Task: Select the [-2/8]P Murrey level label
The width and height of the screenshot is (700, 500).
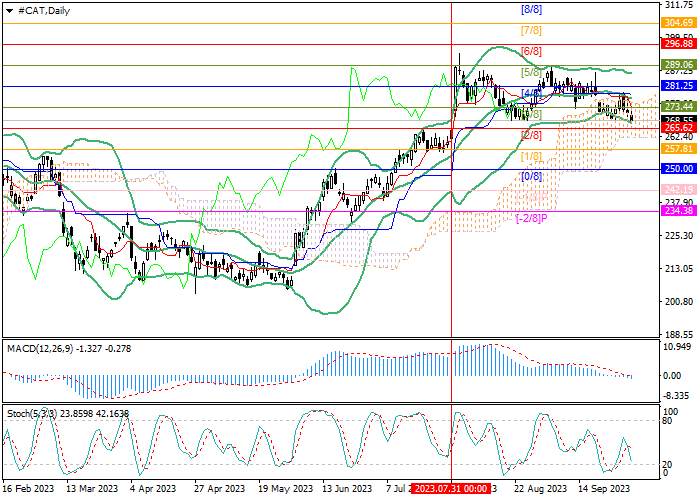Action: (531, 218)
